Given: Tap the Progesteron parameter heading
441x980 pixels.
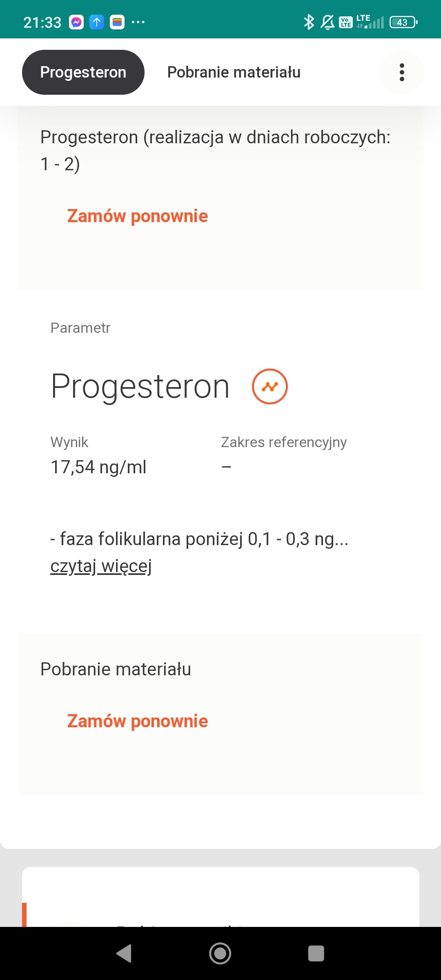Looking at the screenshot, I should click(x=140, y=386).
